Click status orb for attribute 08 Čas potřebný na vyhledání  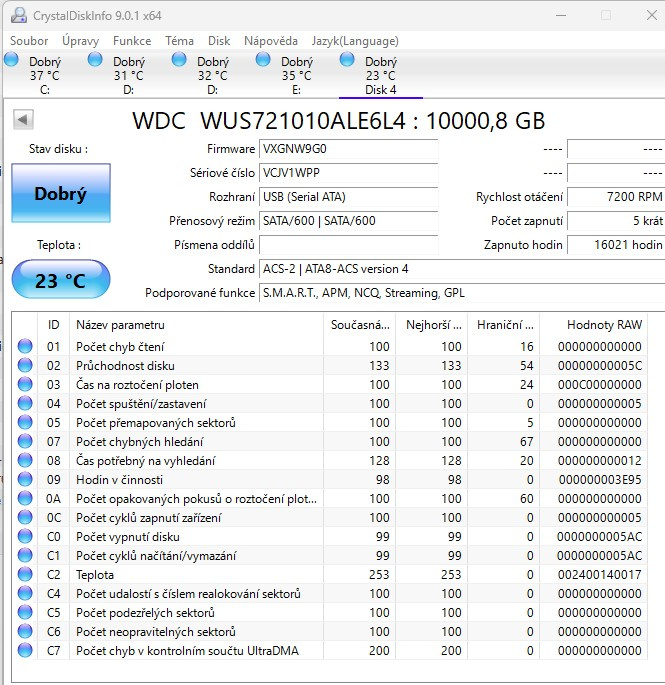(25, 460)
